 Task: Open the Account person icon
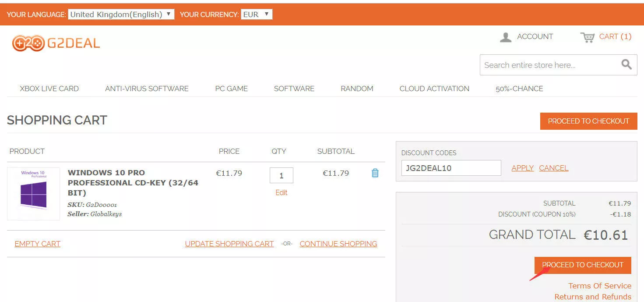pos(506,37)
